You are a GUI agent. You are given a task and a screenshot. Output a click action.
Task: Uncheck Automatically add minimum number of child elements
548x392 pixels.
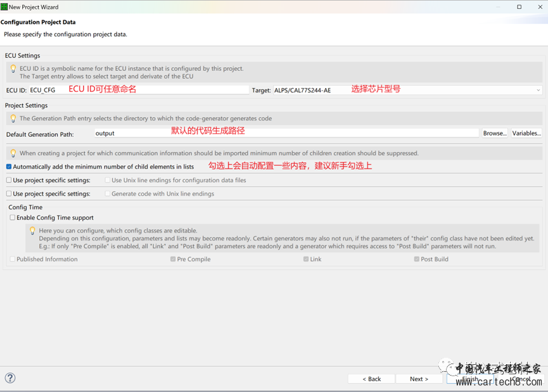coord(9,167)
